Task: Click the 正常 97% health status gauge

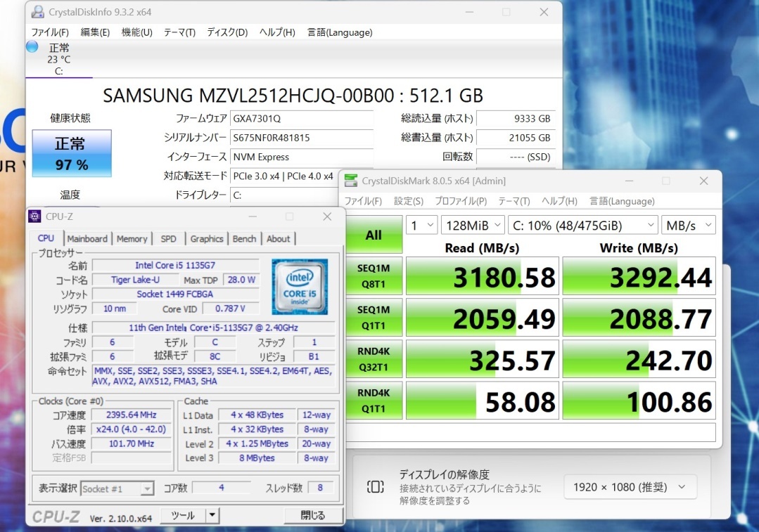Action: tap(72, 151)
